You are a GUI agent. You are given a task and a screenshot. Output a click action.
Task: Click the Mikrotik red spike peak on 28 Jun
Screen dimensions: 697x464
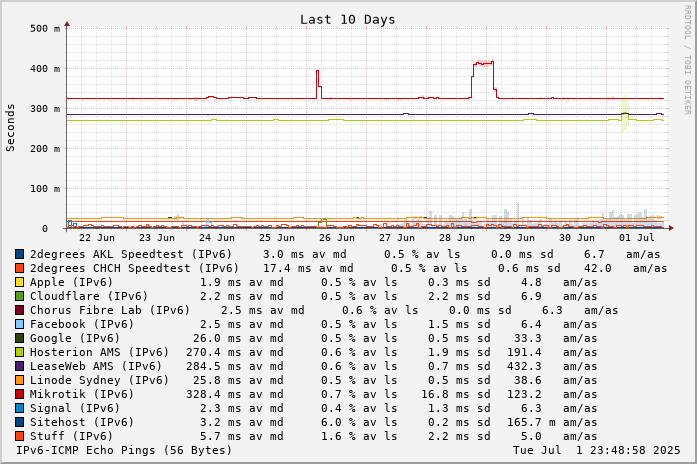click(483, 63)
